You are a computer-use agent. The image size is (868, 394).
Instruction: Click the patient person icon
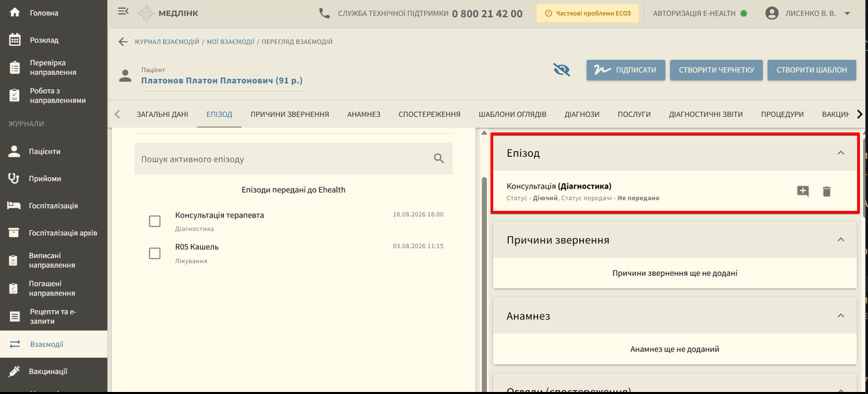click(x=125, y=75)
